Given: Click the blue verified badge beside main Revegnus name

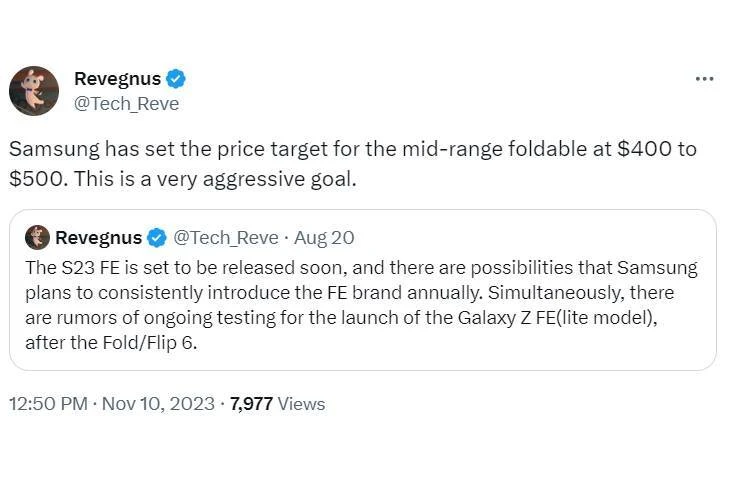Looking at the screenshot, I should pyautogui.click(x=175, y=78).
